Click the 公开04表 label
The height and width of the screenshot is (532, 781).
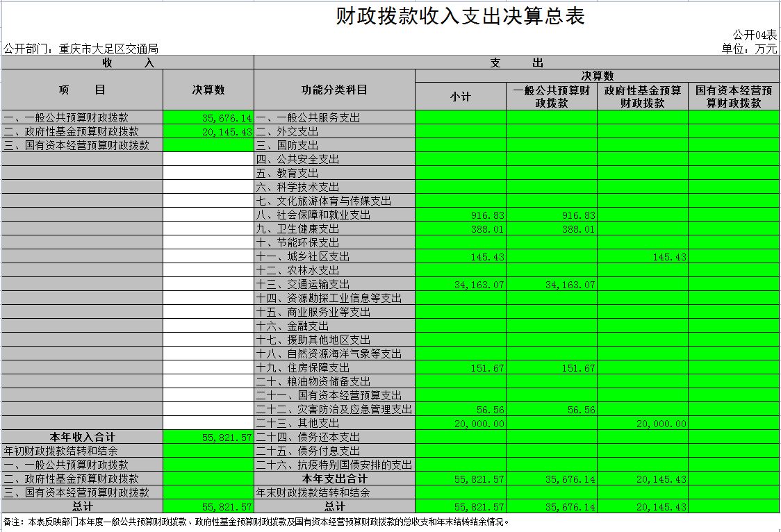[x=754, y=35]
